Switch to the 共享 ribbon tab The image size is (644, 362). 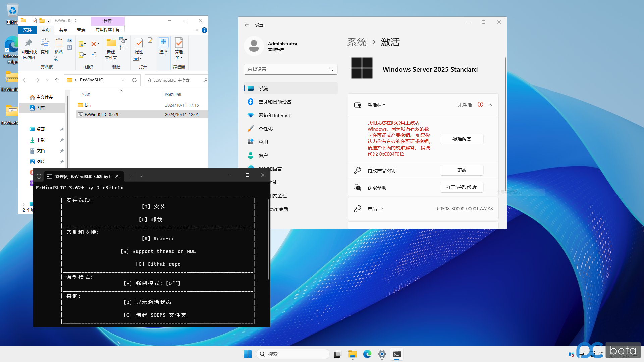tap(63, 30)
